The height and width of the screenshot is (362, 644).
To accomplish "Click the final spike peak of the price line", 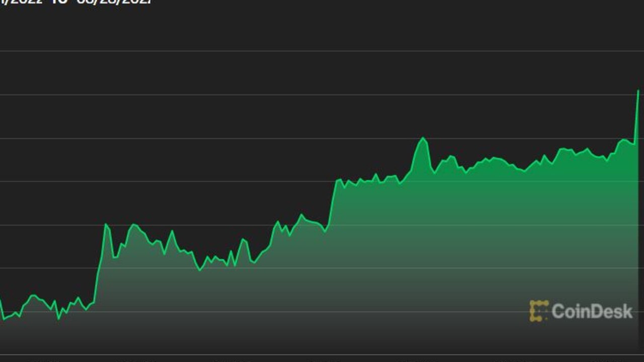I will click(638, 91).
